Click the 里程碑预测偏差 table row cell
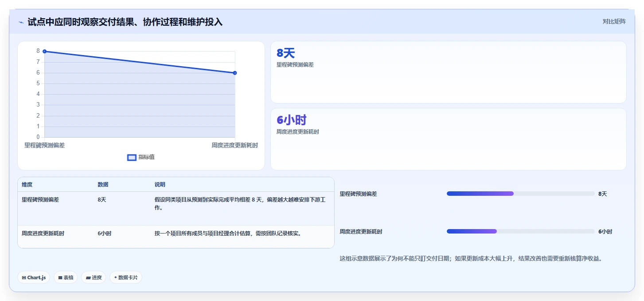 pos(40,200)
